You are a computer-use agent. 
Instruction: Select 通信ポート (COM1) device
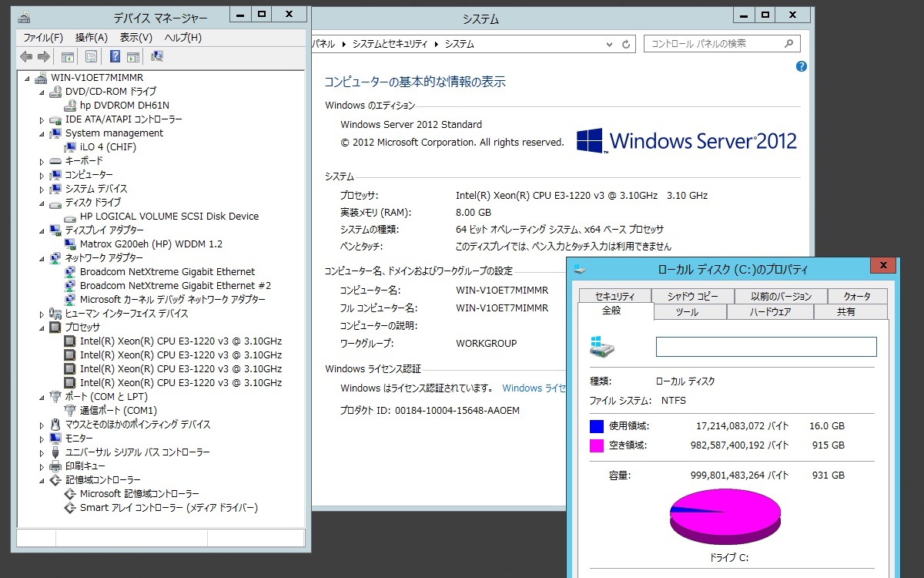pos(118,411)
